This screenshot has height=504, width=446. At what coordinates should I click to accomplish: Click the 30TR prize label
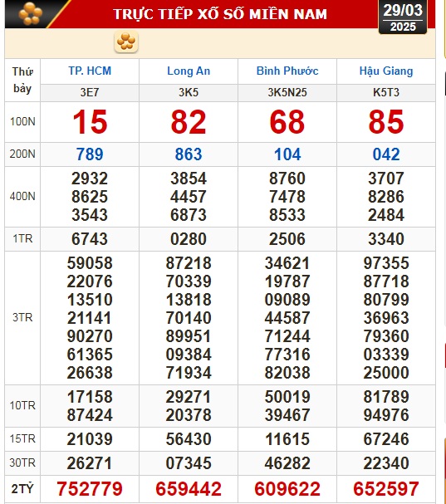coord(22,462)
